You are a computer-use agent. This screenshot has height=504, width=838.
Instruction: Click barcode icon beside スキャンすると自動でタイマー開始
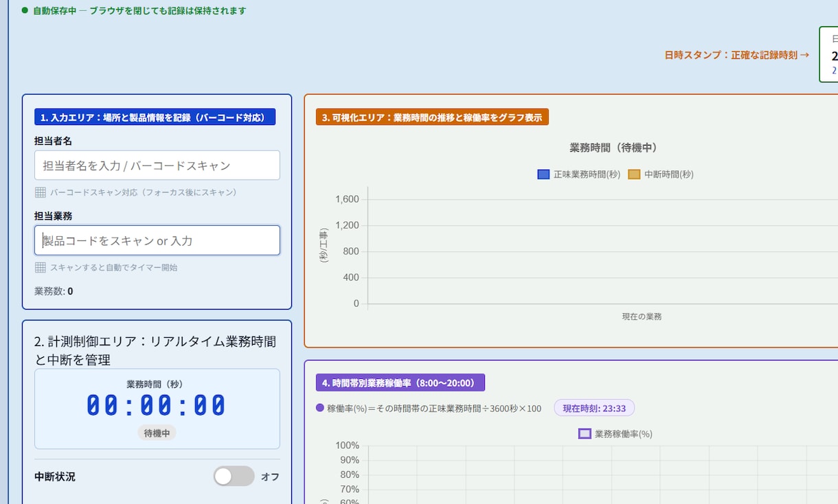(x=41, y=267)
